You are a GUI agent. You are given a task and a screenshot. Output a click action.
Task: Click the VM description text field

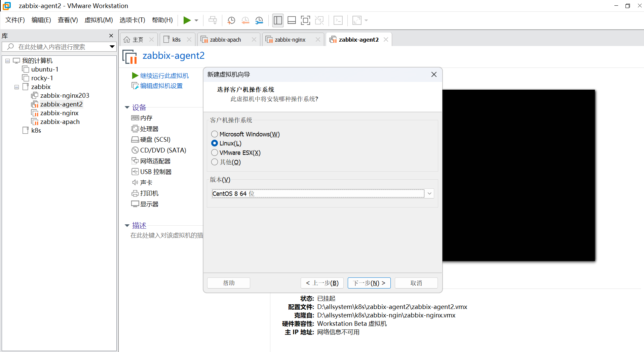click(x=167, y=235)
